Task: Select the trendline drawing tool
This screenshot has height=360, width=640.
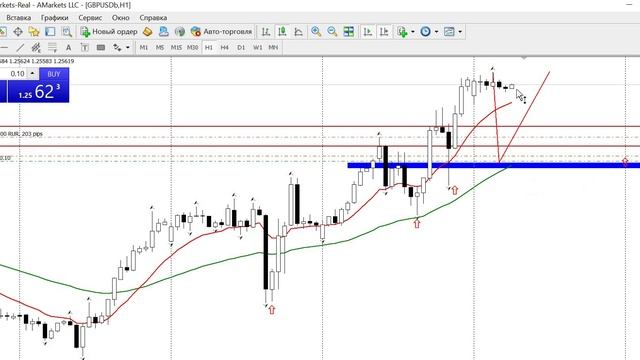Action: (x=20, y=48)
